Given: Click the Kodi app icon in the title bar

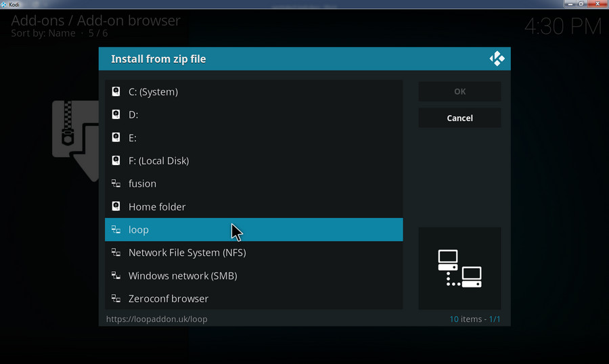Looking at the screenshot, I should pyautogui.click(x=4, y=4).
